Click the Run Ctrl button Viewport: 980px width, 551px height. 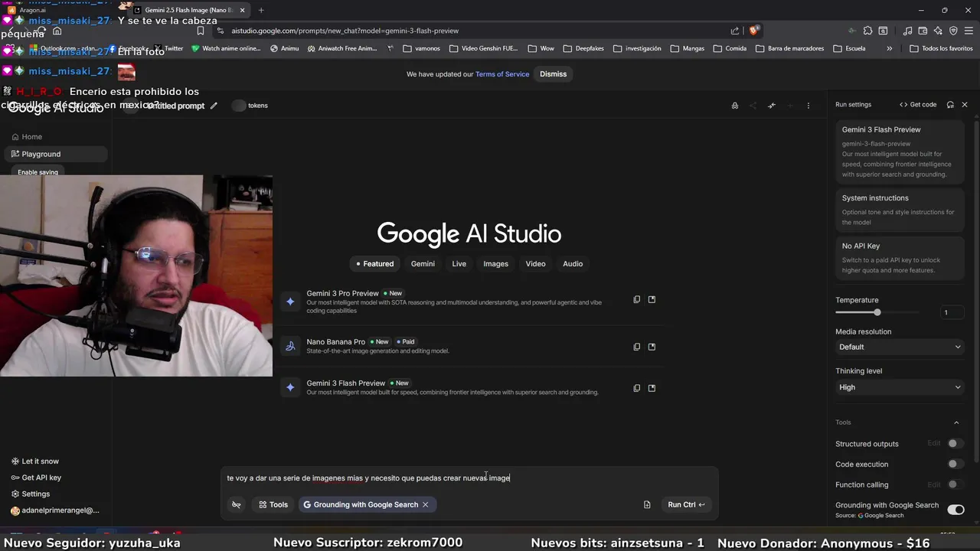point(686,504)
